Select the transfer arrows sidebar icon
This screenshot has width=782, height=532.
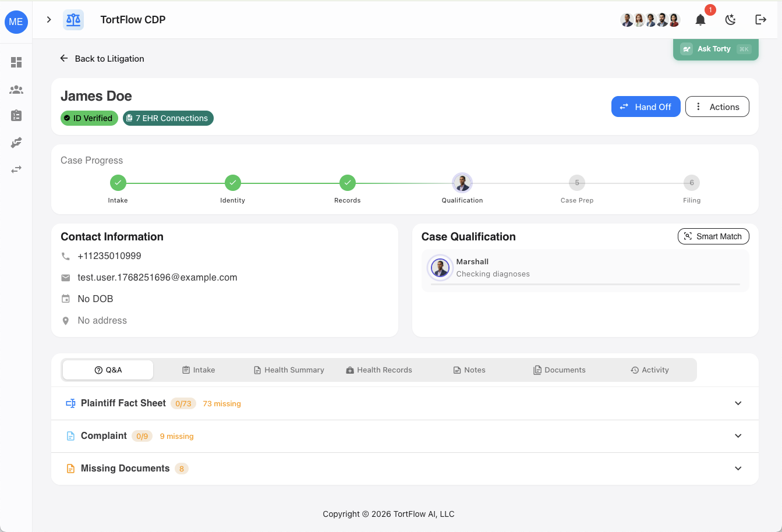click(16, 169)
